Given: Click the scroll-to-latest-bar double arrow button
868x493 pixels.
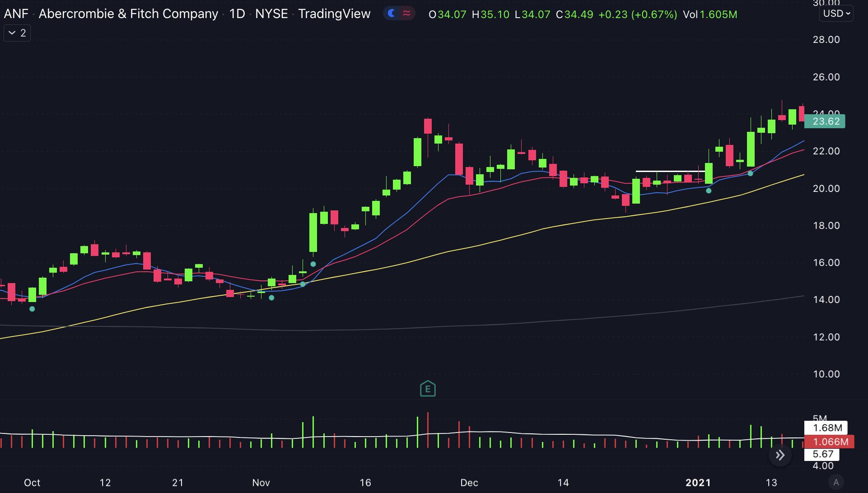Looking at the screenshot, I should coord(780,455).
